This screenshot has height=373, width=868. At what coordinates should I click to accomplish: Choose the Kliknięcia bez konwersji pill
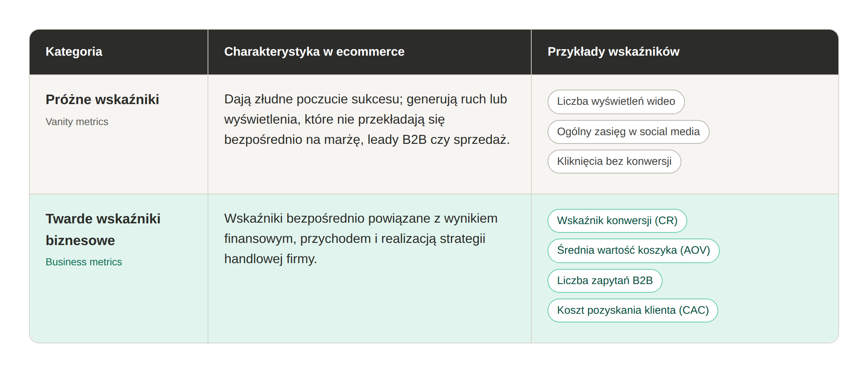click(x=614, y=162)
